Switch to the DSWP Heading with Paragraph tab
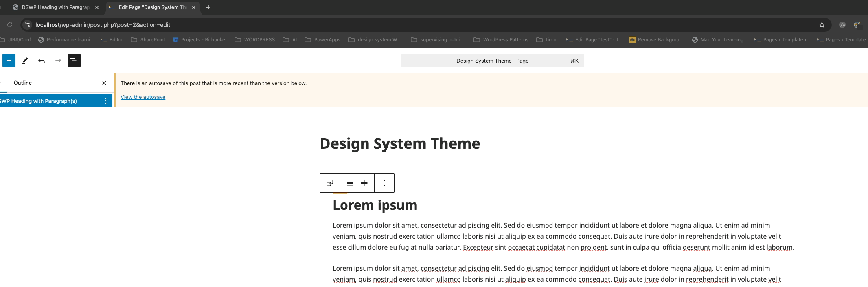The height and width of the screenshot is (287, 868). pos(55,7)
